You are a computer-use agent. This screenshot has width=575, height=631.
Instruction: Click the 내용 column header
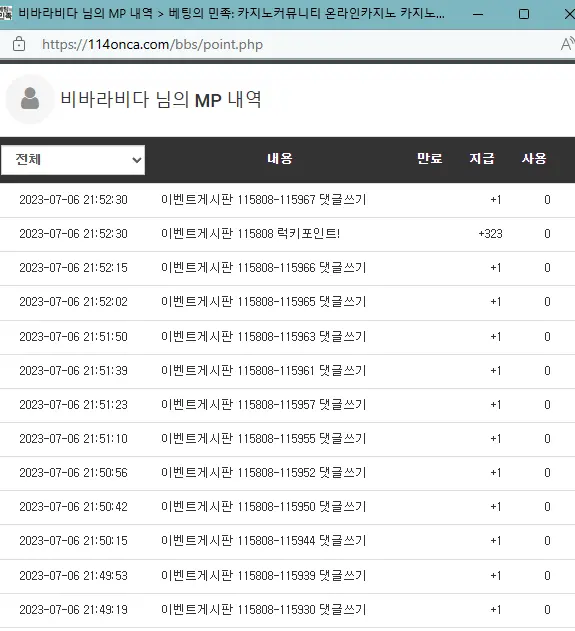click(280, 159)
